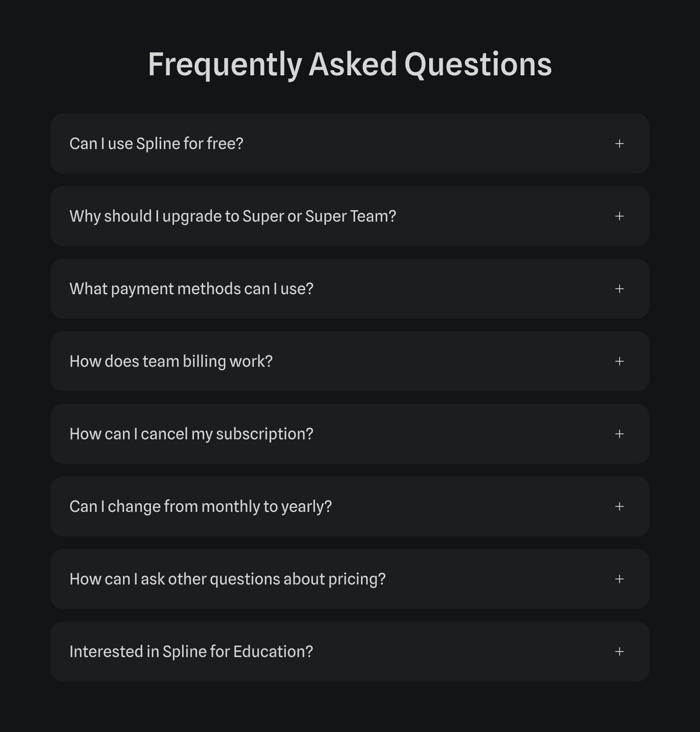Screen dimensions: 700x732
Task: Select the "How can I ask other questions about pricing?" question
Action: click(x=350, y=578)
